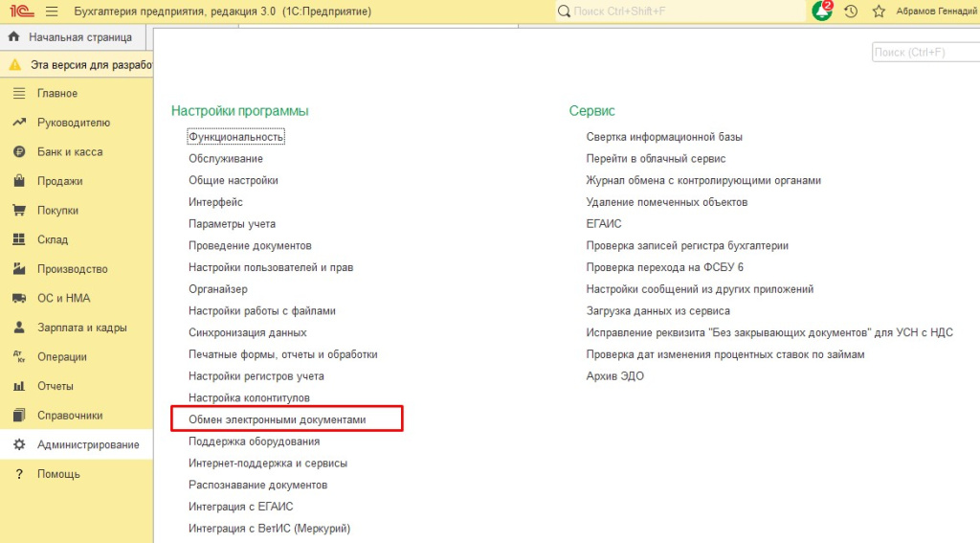Click the 1C logo icon
The width and height of the screenshot is (980, 543).
pos(21,11)
